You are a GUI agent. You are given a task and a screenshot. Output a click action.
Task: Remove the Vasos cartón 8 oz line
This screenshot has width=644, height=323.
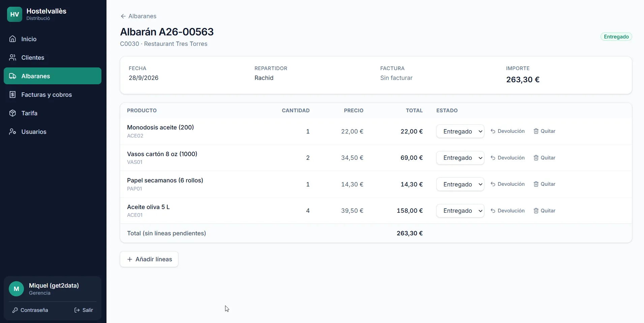click(544, 158)
